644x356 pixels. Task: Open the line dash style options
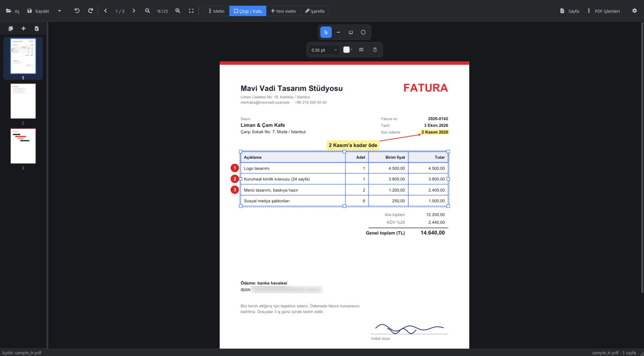click(x=361, y=50)
